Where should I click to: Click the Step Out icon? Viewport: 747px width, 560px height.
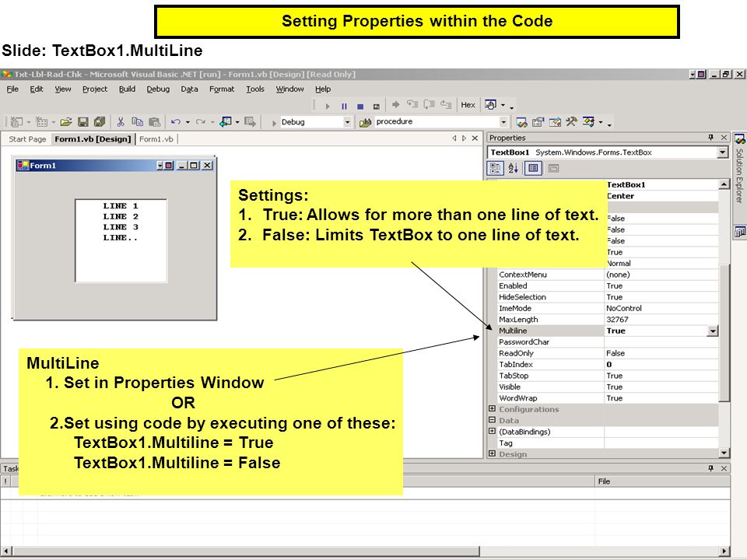446,104
